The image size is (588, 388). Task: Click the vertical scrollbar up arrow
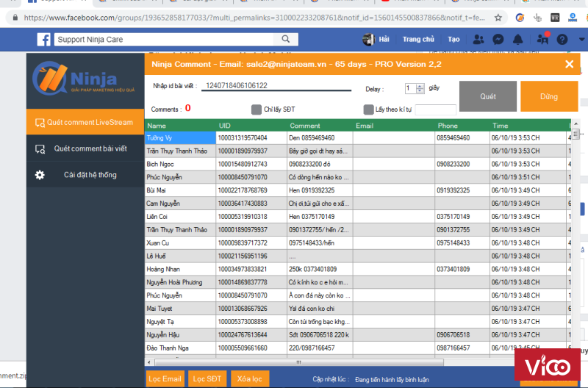576,123
